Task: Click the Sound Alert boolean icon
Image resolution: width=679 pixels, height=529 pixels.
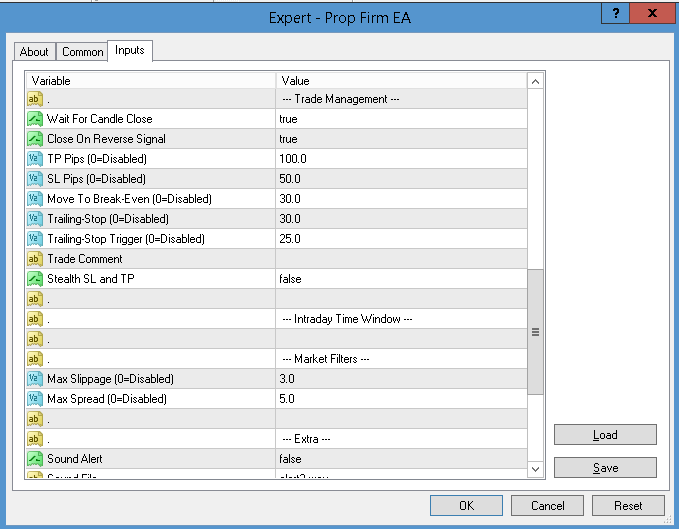Action: 34,459
